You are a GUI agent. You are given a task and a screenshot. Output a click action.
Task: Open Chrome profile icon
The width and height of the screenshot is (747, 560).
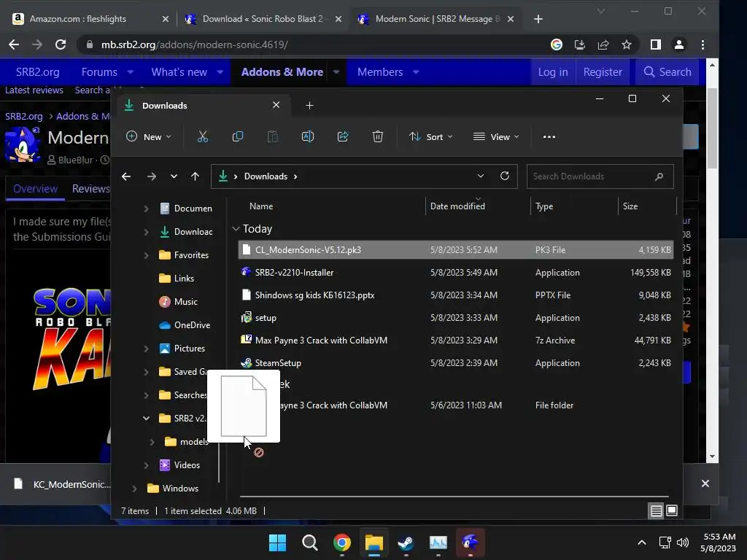679,44
